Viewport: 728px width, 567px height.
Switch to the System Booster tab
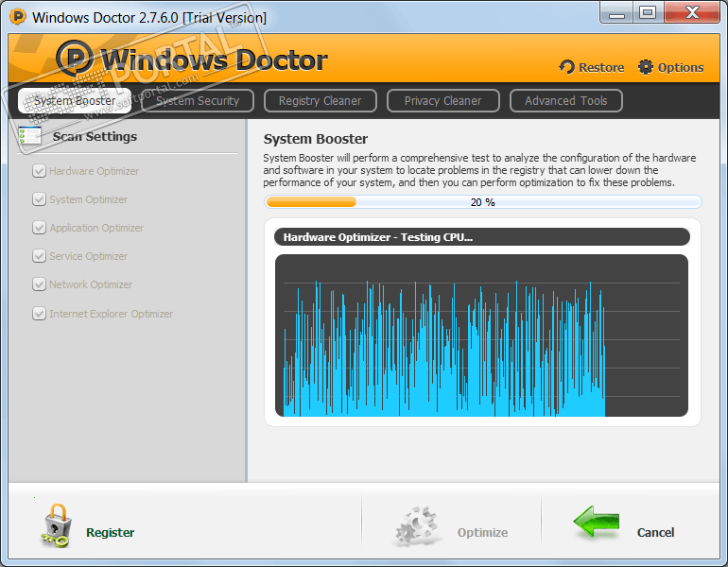point(75,101)
